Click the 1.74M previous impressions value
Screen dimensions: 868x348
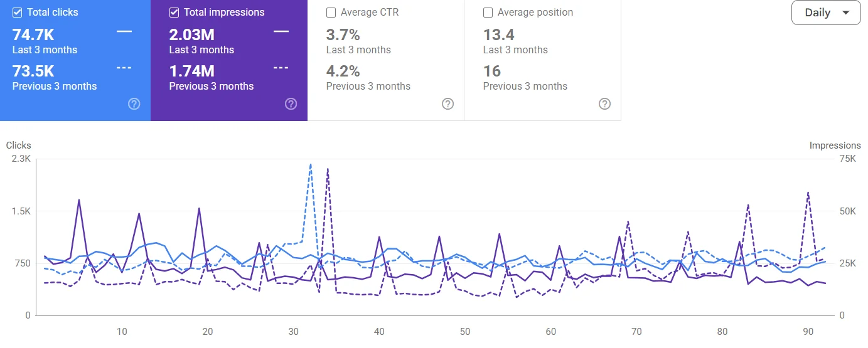tap(192, 71)
